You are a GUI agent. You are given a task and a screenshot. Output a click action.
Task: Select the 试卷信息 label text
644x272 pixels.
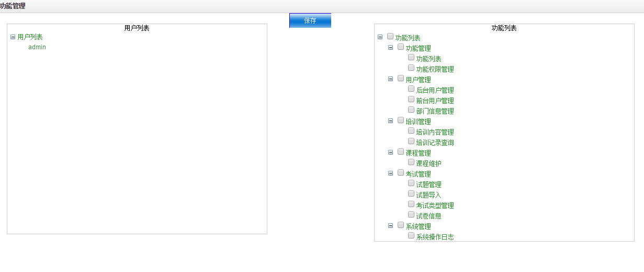pos(429,216)
